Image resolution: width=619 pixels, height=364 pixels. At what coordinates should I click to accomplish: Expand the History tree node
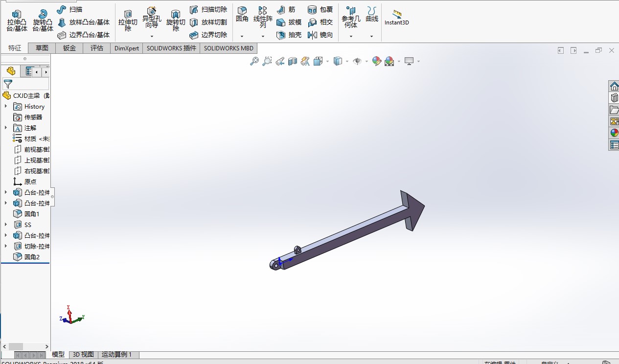[6, 106]
